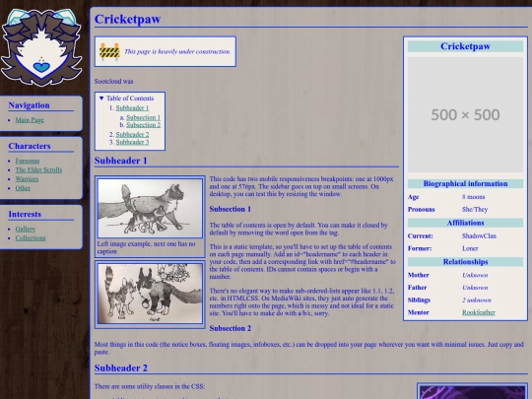The height and width of the screenshot is (399, 532).
Task: Click the 'ShadowClan' current affiliation value
Action: (x=479, y=235)
